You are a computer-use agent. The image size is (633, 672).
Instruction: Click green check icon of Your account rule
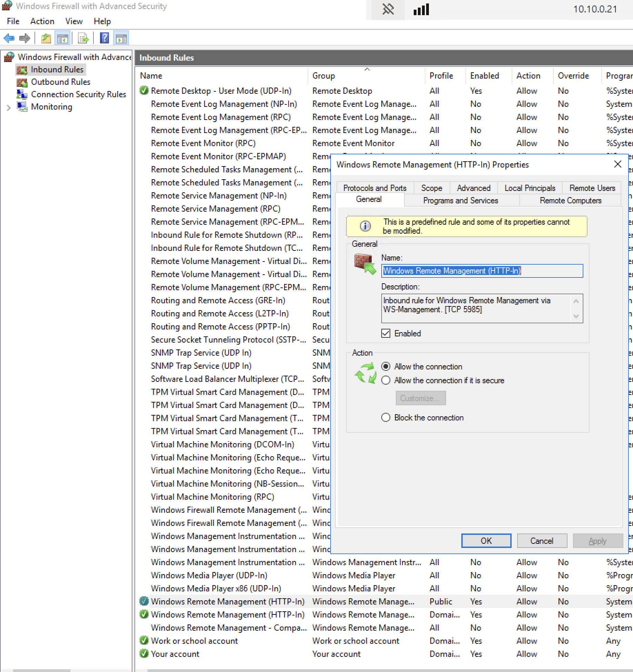(144, 654)
